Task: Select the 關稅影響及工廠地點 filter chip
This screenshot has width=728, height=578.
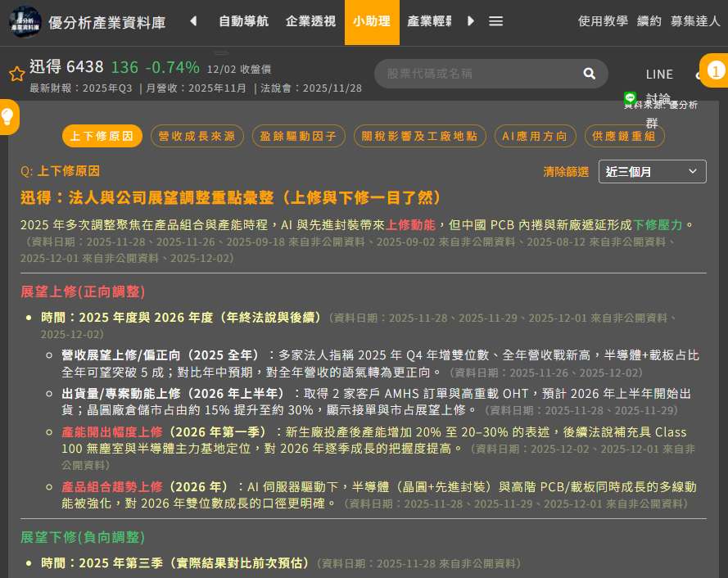Action: [419, 136]
